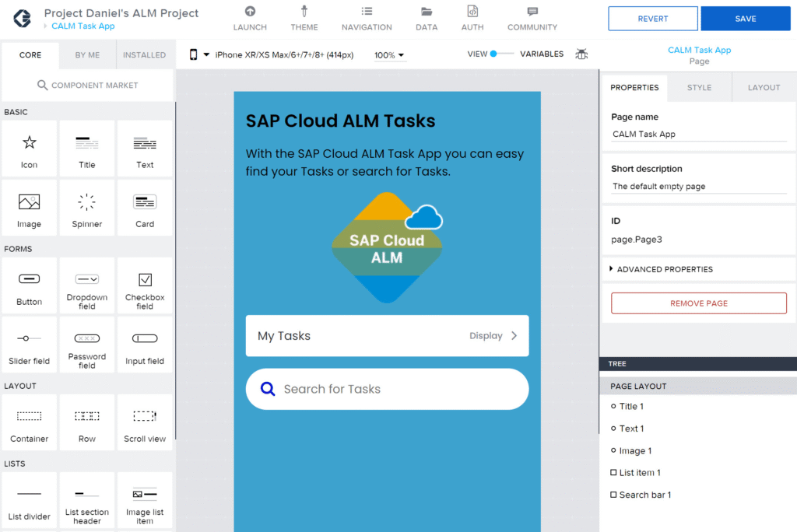Select the Checkbox field component
Screen dimensions: 797x532
(x=145, y=286)
